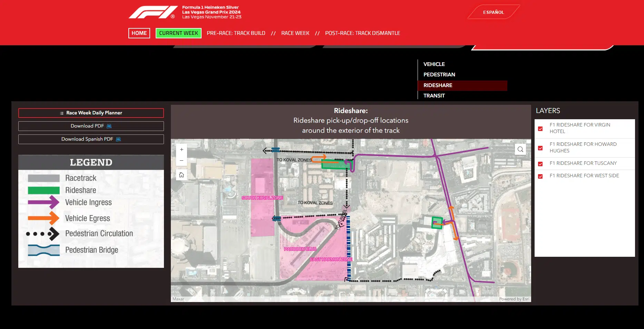Uncheck F1 Rideshare for Virgin Hotel layer
The image size is (644, 329).
pos(540,129)
